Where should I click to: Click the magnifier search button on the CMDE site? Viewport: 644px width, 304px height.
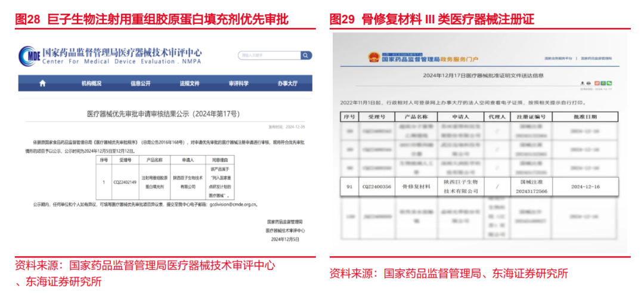tap(306, 55)
